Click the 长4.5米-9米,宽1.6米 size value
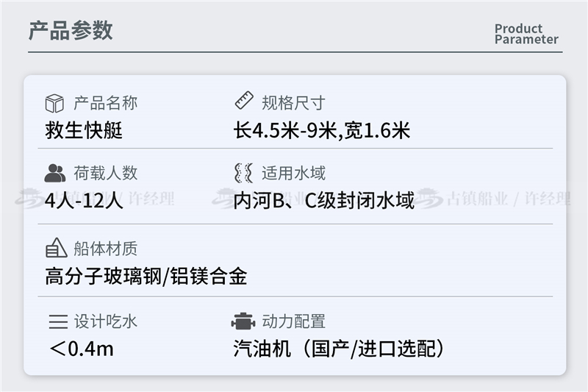 point(322,130)
